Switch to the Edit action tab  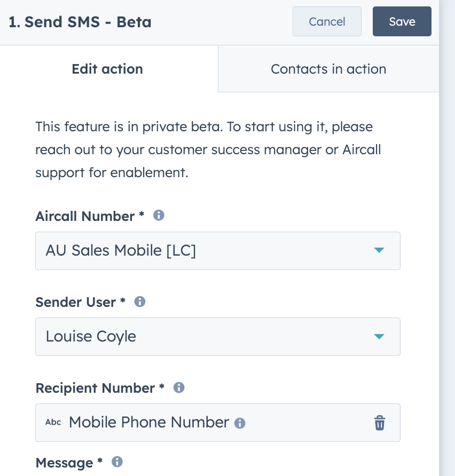[107, 69]
